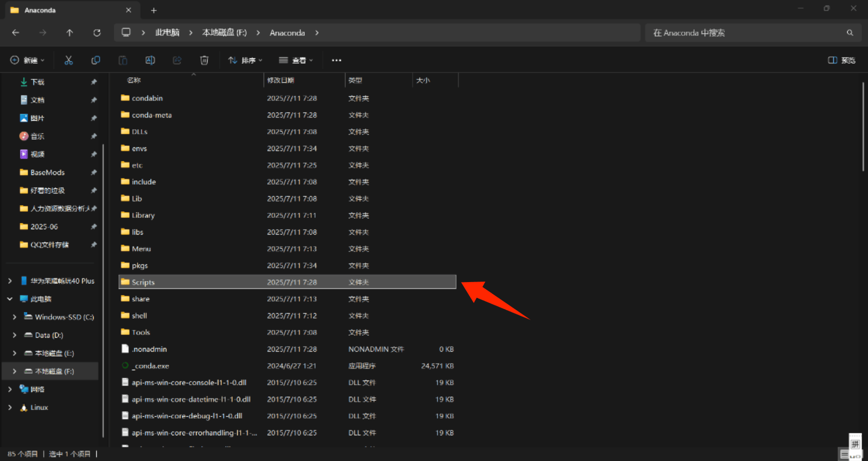The height and width of the screenshot is (461, 868).
Task: Collapse the This PC tree node
Action: (x=9, y=299)
